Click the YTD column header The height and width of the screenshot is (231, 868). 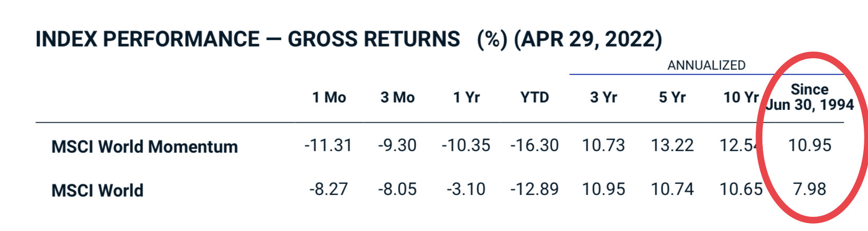tap(534, 98)
